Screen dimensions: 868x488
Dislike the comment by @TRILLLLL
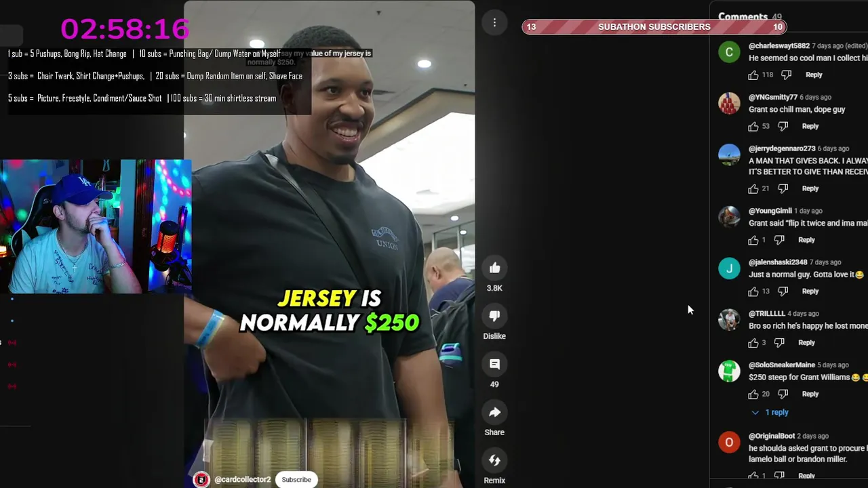779,343
